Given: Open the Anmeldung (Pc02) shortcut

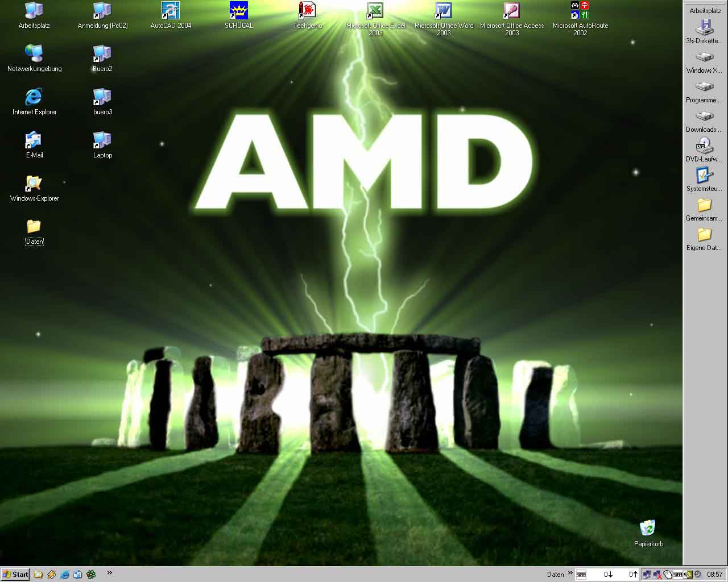Looking at the screenshot, I should coord(102,15).
